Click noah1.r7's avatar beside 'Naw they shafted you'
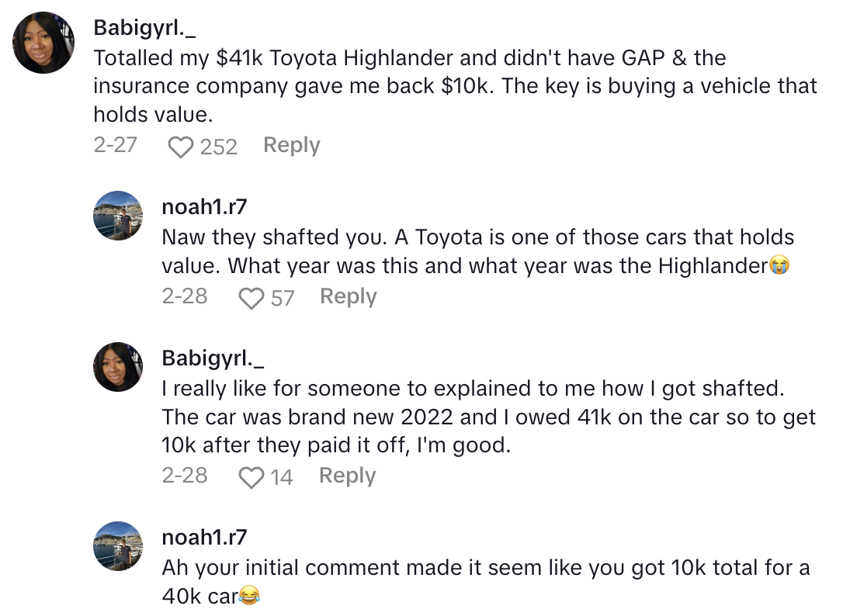Image resolution: width=843 pixels, height=616 pixels. pos(117,216)
